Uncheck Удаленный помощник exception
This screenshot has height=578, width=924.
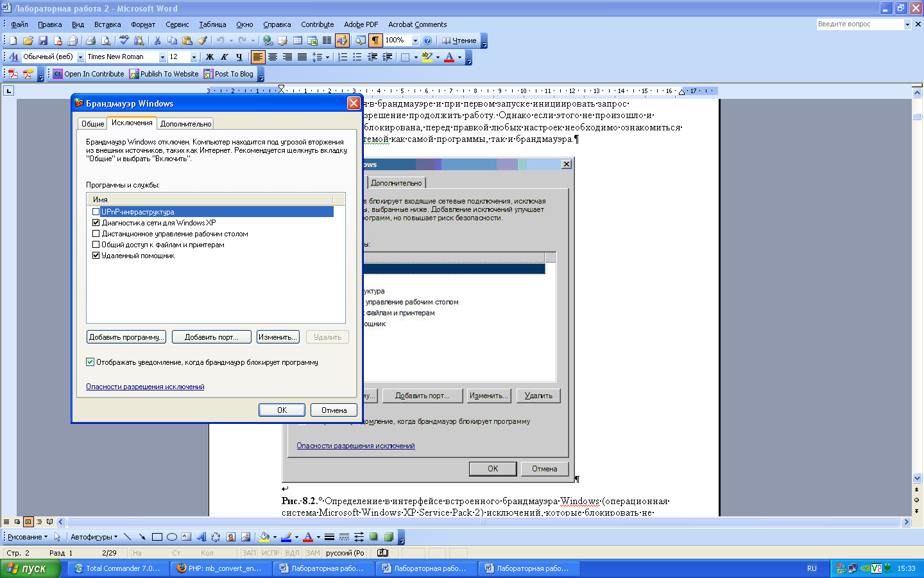click(96, 256)
